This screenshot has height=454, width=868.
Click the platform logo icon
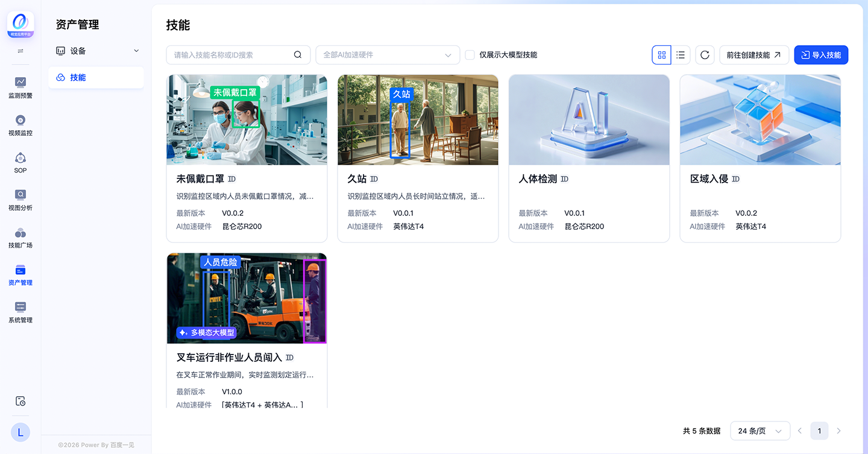click(20, 25)
